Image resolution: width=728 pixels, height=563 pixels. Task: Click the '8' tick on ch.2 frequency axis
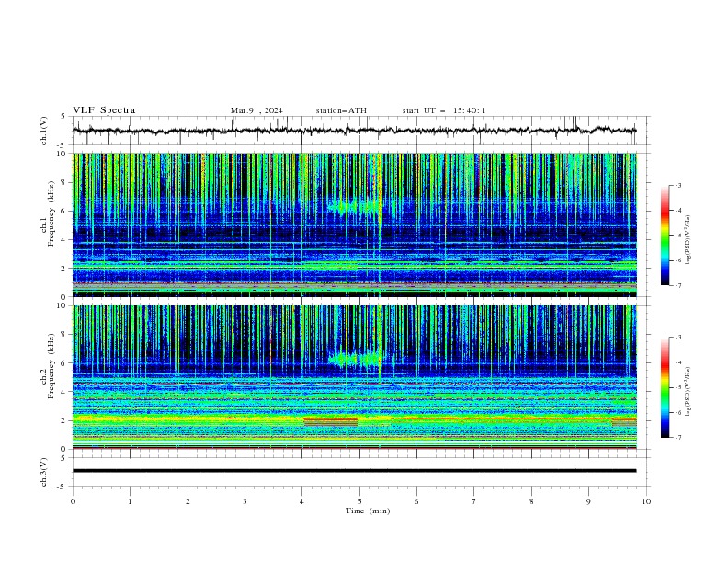click(65, 335)
